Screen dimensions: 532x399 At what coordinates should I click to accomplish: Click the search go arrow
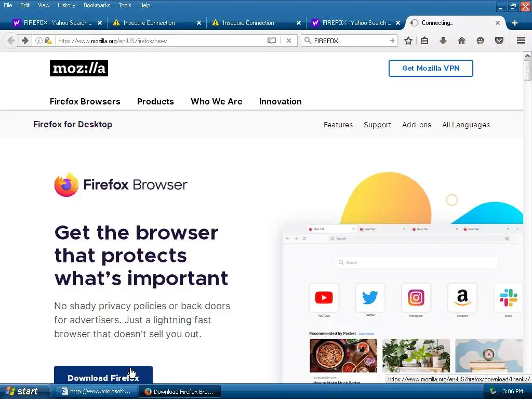392,41
